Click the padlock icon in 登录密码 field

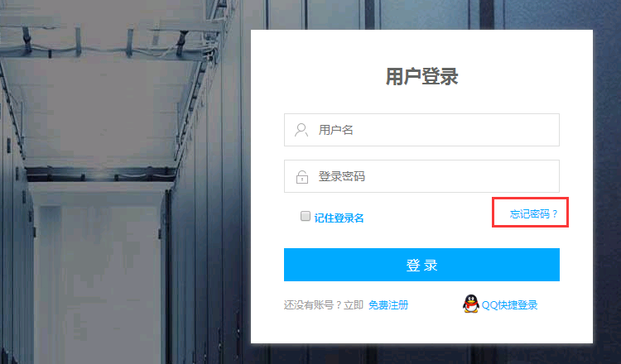click(x=302, y=177)
